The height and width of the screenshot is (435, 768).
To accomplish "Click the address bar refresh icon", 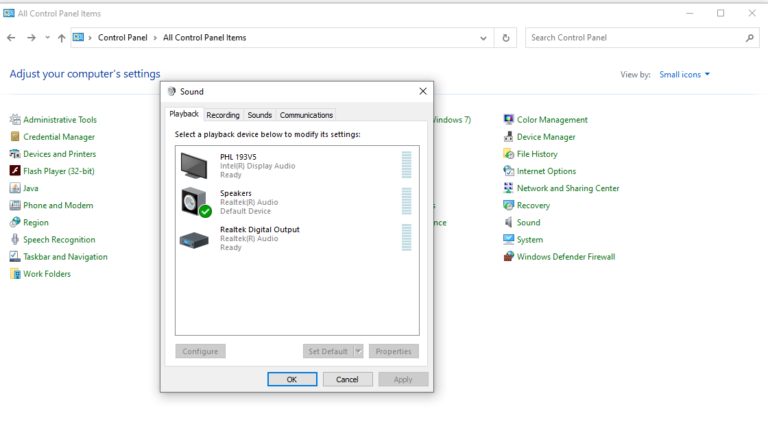I will point(506,38).
